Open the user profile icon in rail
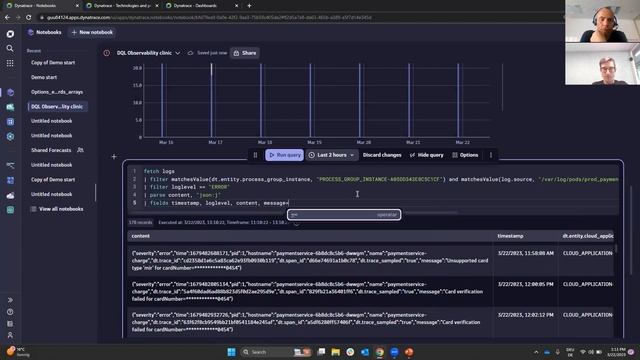This screenshot has height=360, width=640. coord(10,335)
